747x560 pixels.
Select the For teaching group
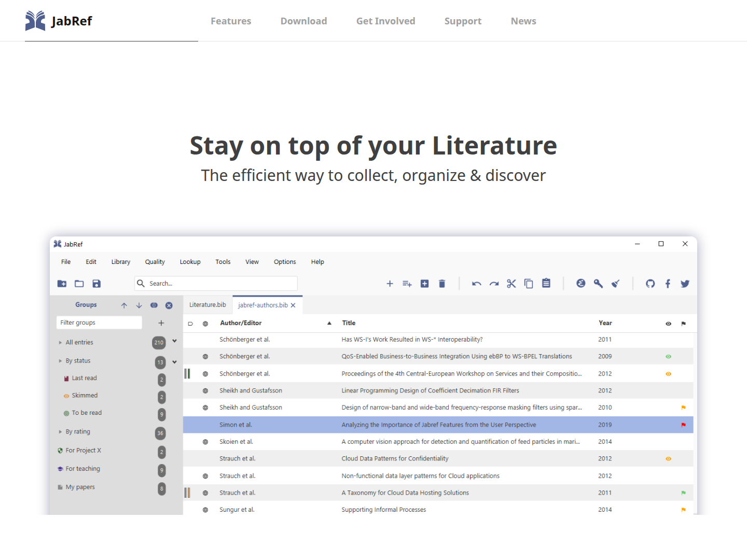point(83,469)
